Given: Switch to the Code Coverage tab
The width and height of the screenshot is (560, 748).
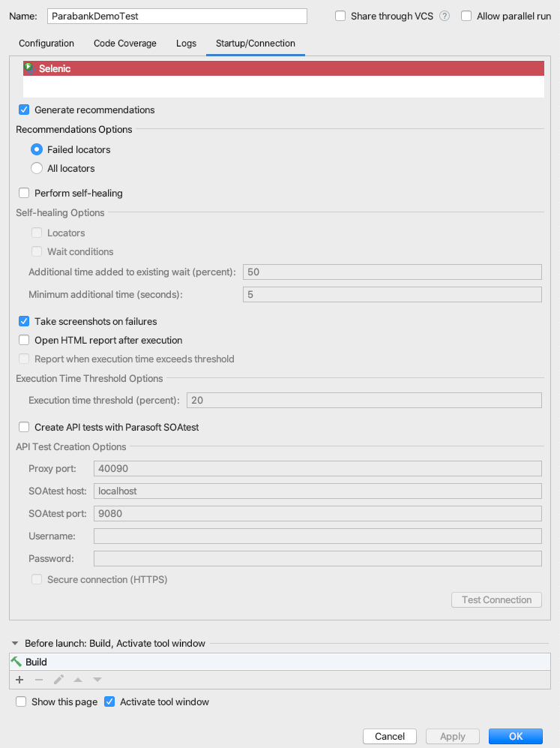Looking at the screenshot, I should coord(125,44).
